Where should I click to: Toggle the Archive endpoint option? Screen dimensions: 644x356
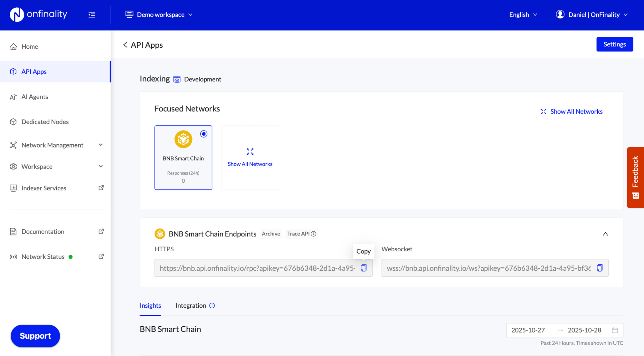point(271,234)
